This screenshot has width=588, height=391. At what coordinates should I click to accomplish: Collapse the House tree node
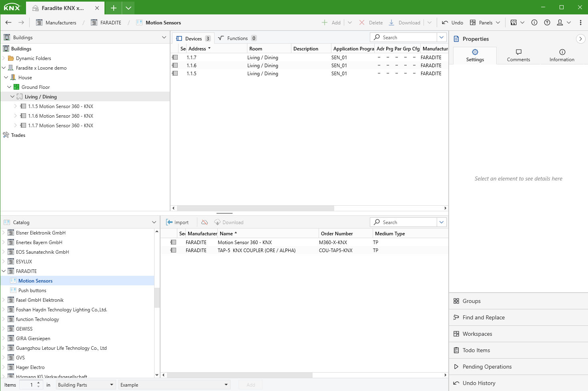[x=6, y=77]
